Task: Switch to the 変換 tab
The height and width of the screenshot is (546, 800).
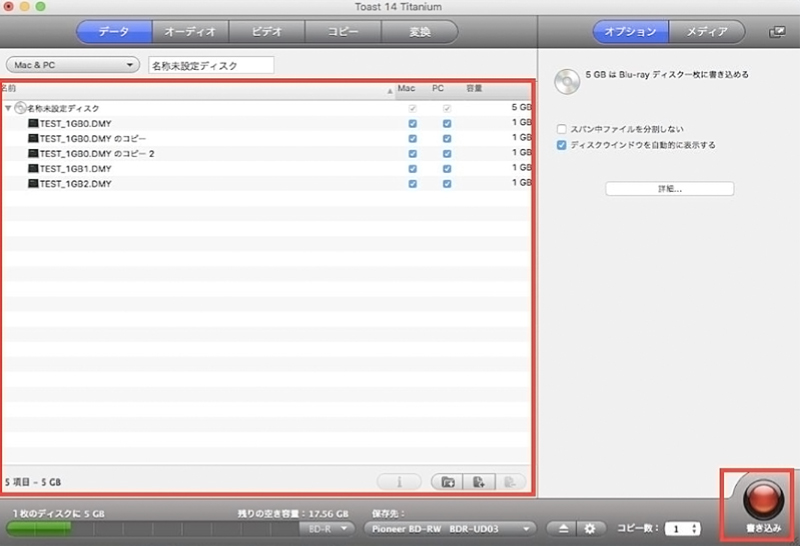Action: [x=419, y=32]
